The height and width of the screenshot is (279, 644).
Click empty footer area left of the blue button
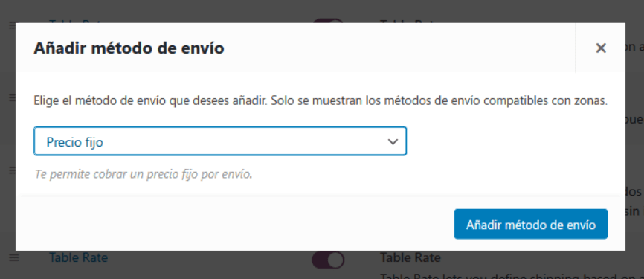click(x=234, y=224)
